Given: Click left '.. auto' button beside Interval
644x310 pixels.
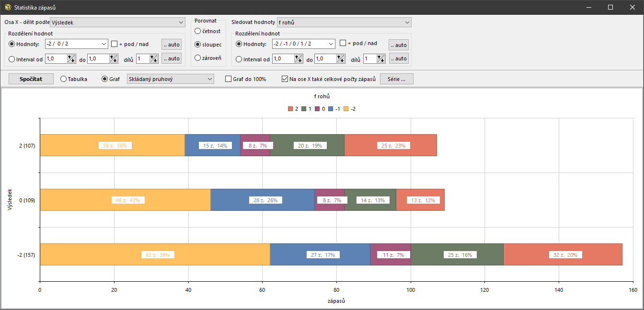Looking at the screenshot, I should point(172,58).
